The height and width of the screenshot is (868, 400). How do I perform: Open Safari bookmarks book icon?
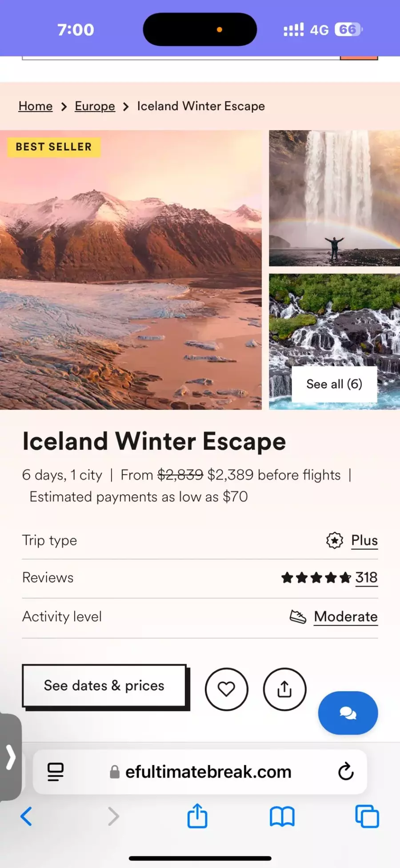(282, 816)
